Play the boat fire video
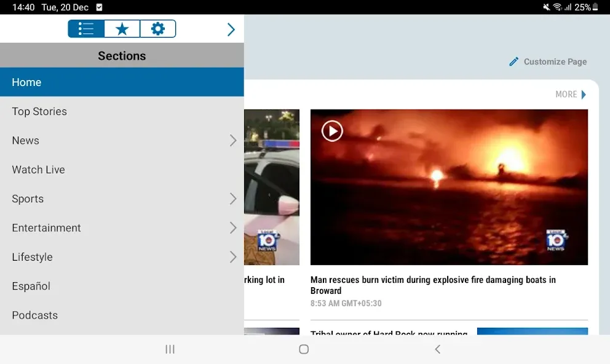610x364 pixels. [x=332, y=131]
